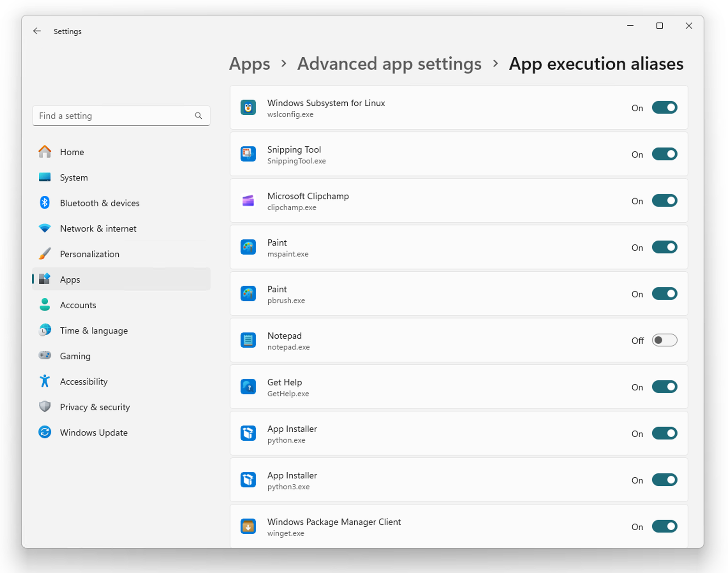Click the Windows Subsystem for Linux penguin icon
Image resolution: width=728 pixels, height=573 pixels.
[248, 107]
